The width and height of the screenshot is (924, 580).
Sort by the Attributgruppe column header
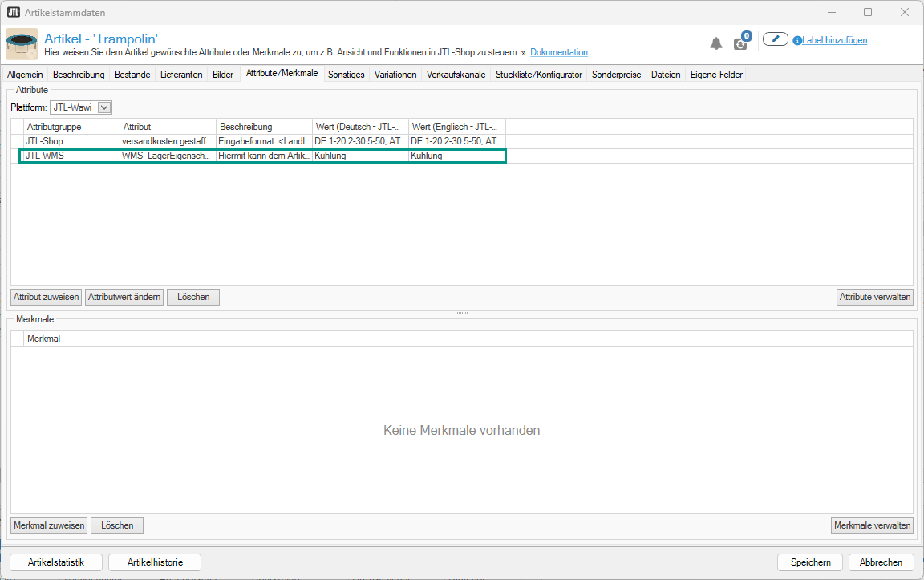tap(72, 127)
